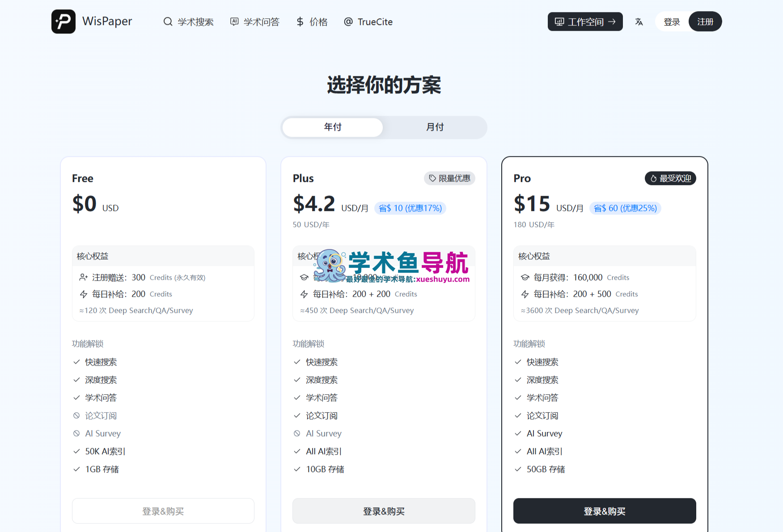Click the checkmark beside Free 50K AI索引
This screenshot has width=783, height=532.
[76, 452]
